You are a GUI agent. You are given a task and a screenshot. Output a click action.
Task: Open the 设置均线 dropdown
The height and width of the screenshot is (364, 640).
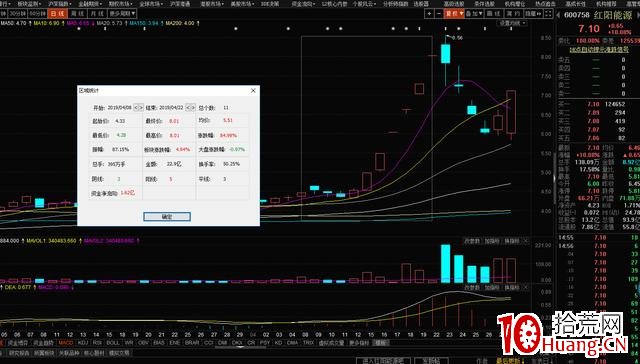click(513, 23)
